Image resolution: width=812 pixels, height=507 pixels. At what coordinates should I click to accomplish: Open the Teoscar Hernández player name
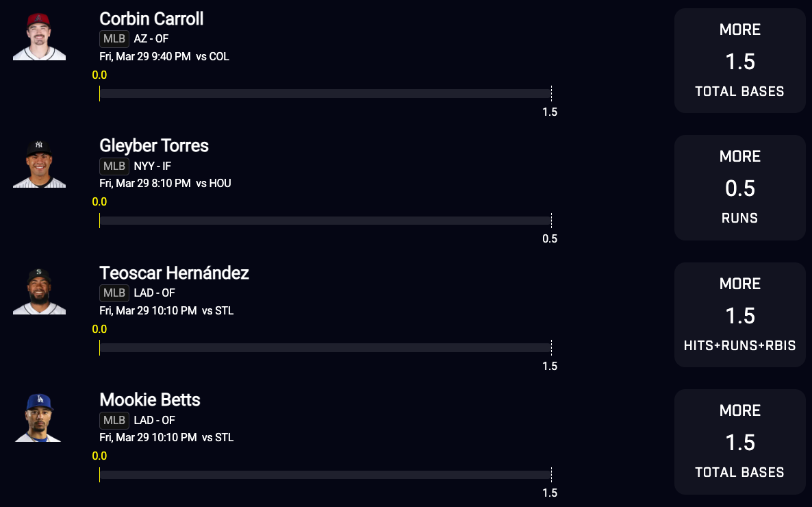coord(174,273)
